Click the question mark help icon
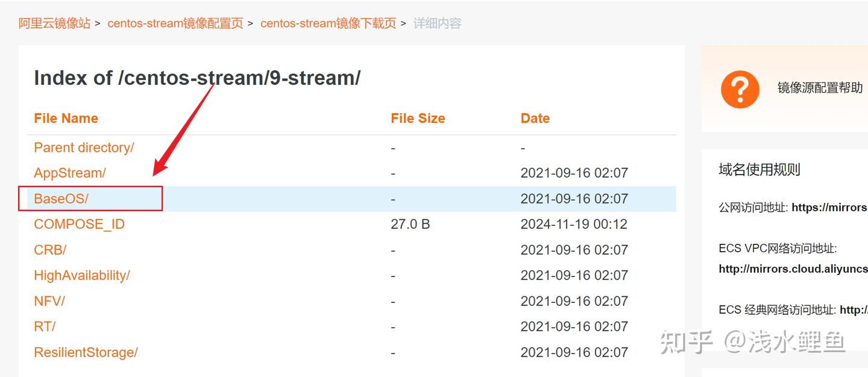The width and height of the screenshot is (868, 377). tap(740, 89)
